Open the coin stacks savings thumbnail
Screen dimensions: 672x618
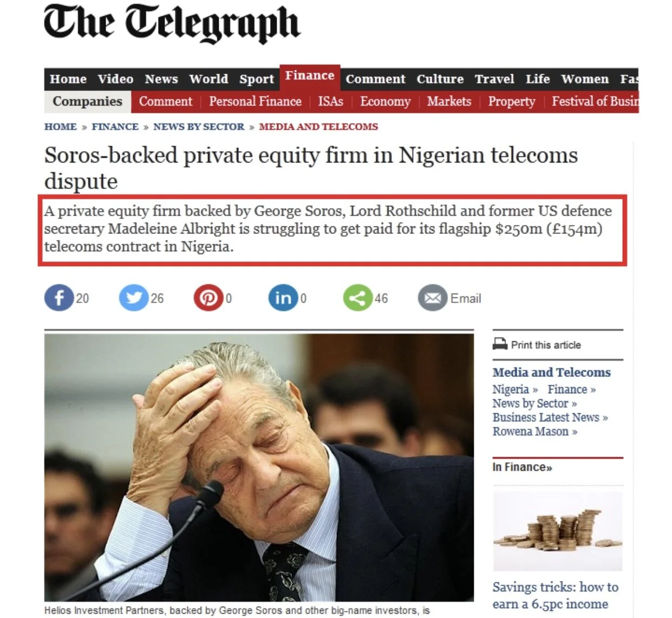click(x=558, y=531)
